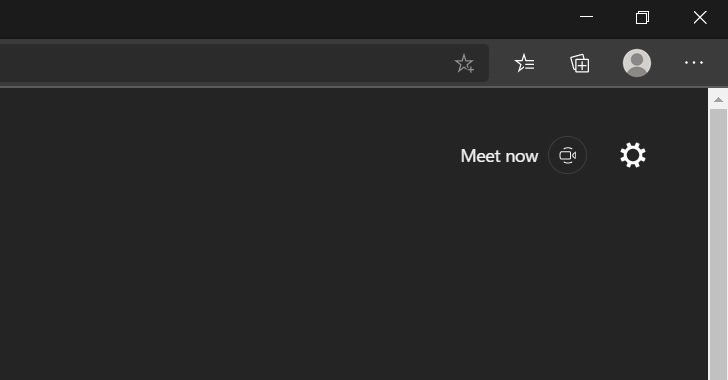Click the scroll up arrow on scrollbar
Image resolution: width=728 pixels, height=380 pixels.
click(718, 99)
